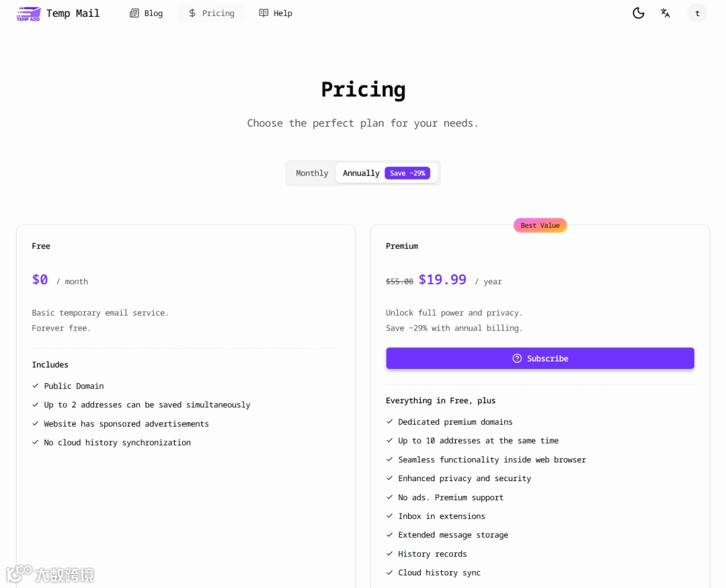Open the user avatar "t" menu
726x588 pixels.
pyautogui.click(x=697, y=13)
